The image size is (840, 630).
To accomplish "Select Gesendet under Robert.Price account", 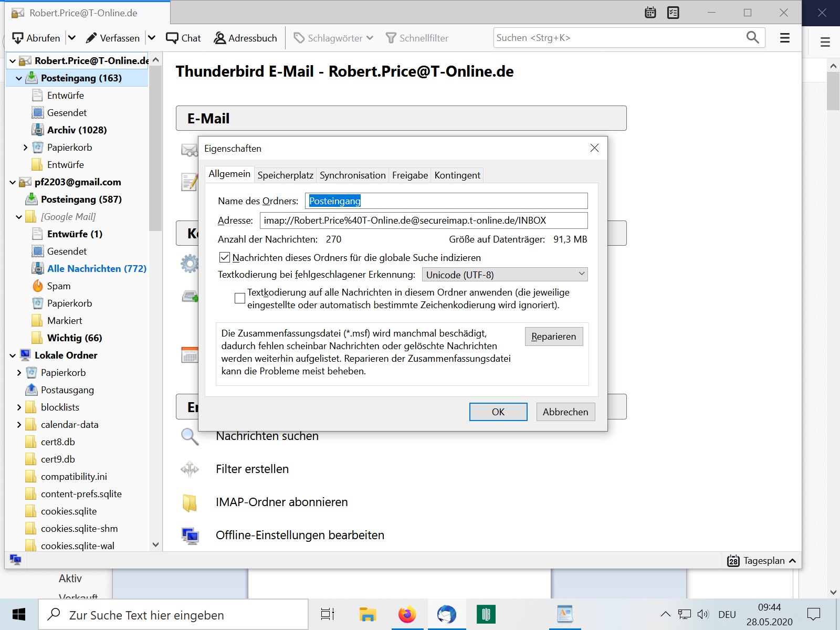I will [x=67, y=112].
